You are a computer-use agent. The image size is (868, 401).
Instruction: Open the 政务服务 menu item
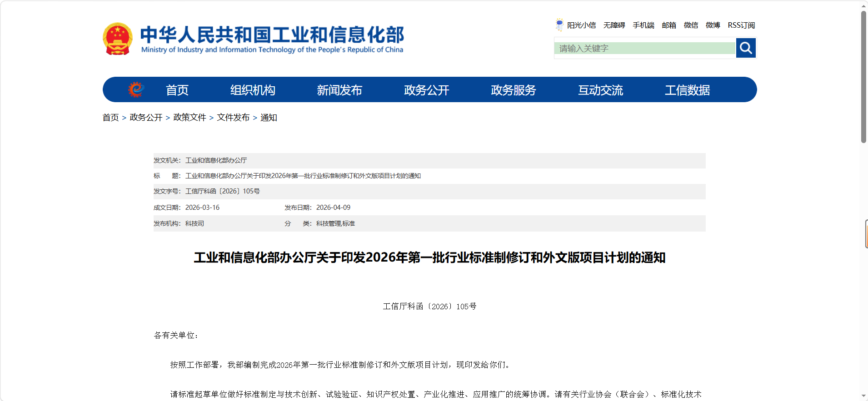tap(514, 90)
